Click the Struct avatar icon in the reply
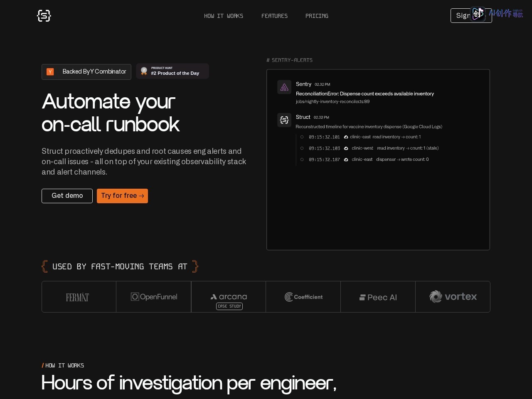The height and width of the screenshot is (399, 532). (x=284, y=120)
